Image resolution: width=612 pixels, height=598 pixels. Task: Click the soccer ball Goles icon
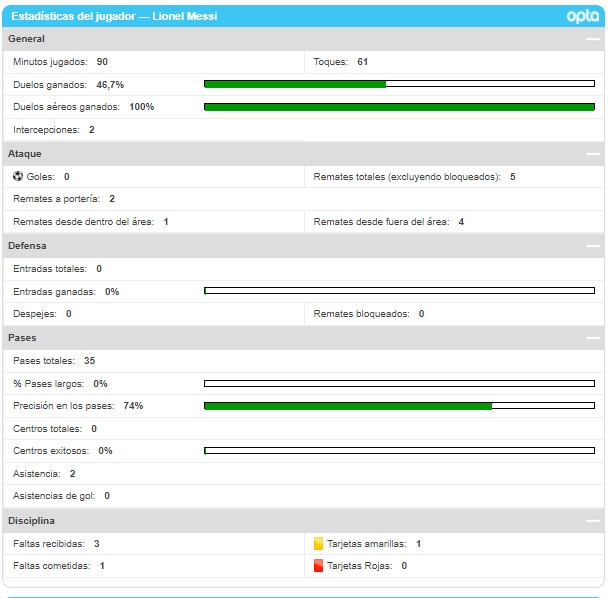[18, 176]
